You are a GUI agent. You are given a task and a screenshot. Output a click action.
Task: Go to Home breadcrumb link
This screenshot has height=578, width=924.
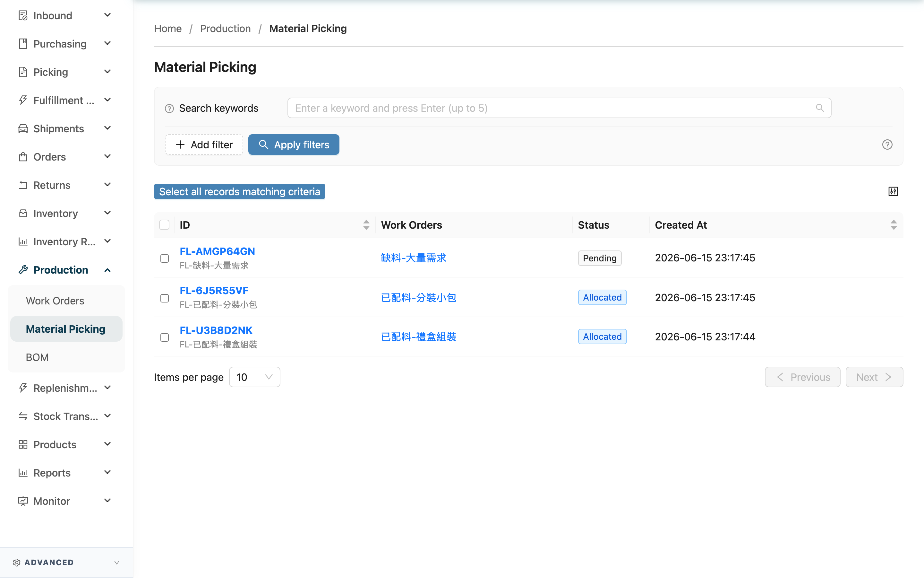coord(167,28)
